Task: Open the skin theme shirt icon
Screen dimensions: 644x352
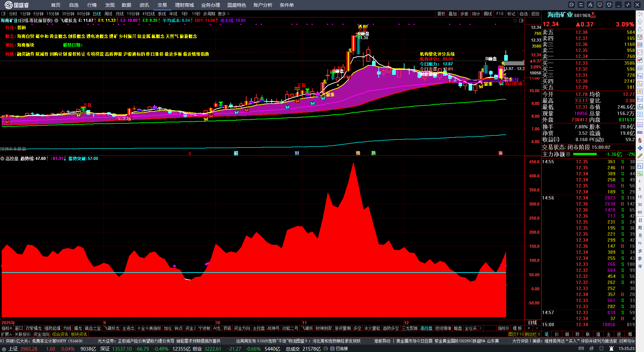Action: [609, 5]
